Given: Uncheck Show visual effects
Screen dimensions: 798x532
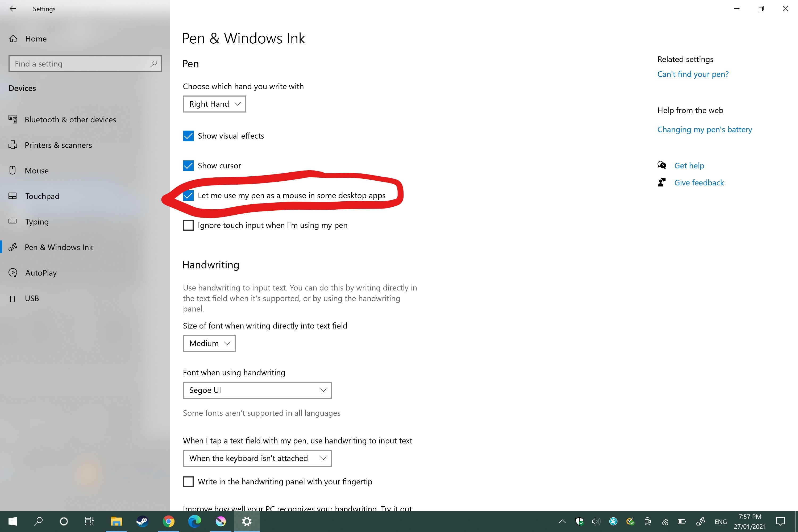Looking at the screenshot, I should (188, 136).
